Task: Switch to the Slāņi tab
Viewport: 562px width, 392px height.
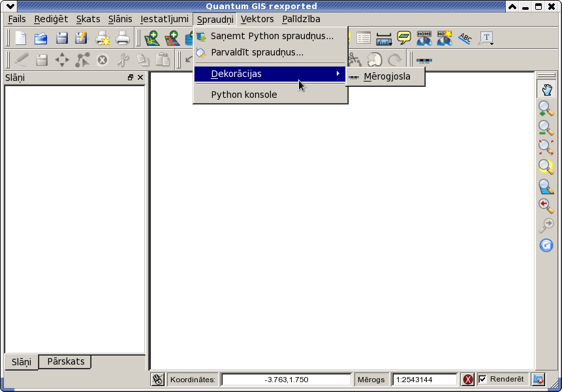Action: pyautogui.click(x=21, y=362)
